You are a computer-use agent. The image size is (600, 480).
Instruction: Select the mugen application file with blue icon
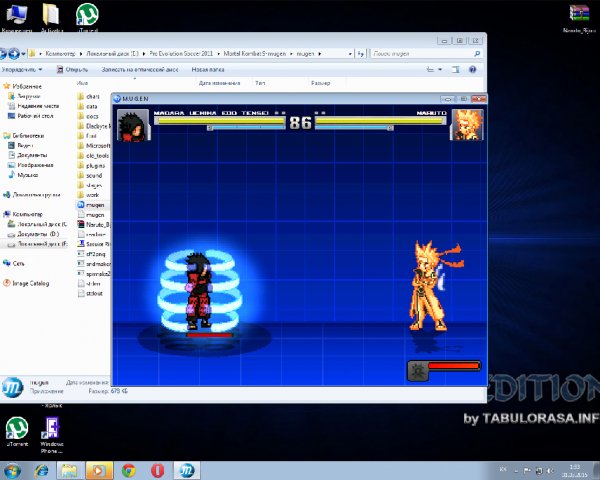pyautogui.click(x=95, y=205)
